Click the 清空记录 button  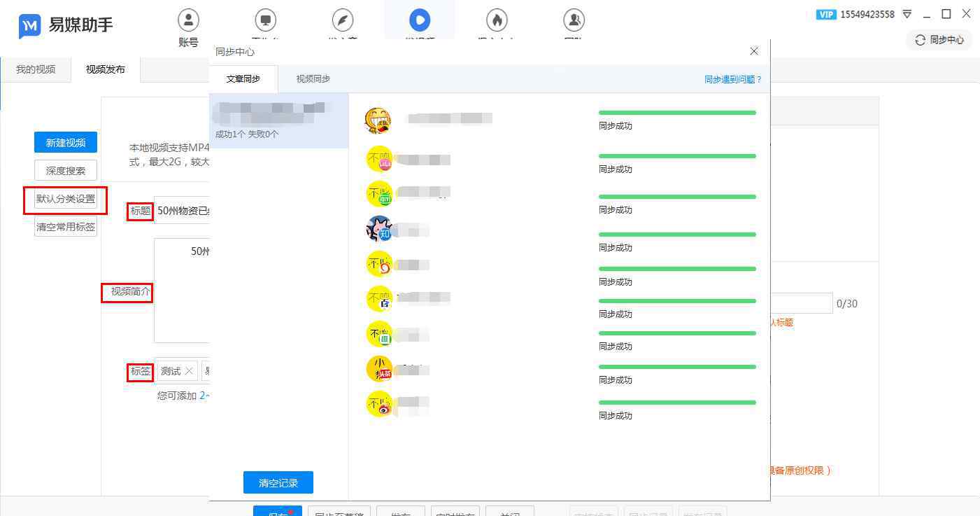[278, 482]
